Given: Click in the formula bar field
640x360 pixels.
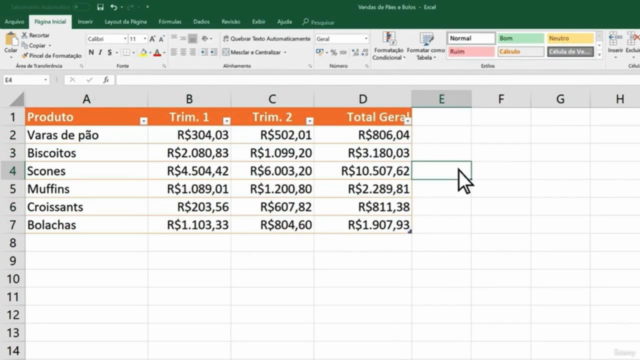Looking at the screenshot, I should point(378,80).
